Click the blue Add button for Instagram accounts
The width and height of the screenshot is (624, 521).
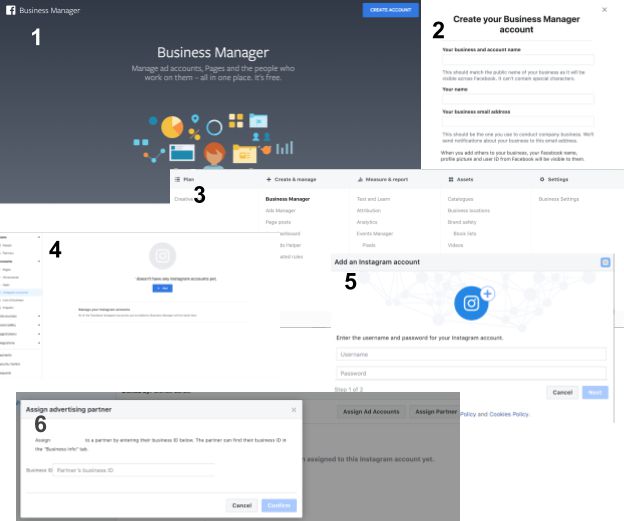coord(162,288)
